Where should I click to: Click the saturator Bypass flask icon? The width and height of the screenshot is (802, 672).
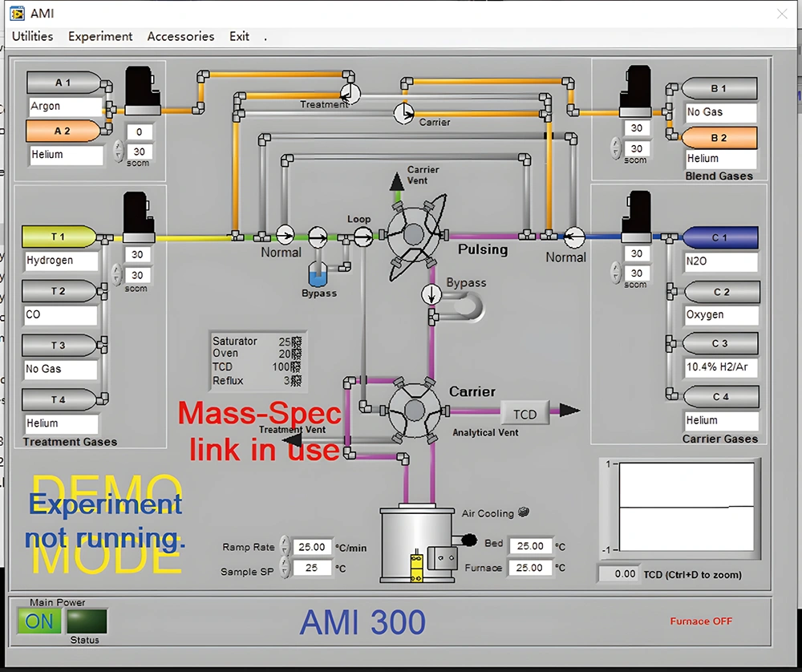click(318, 275)
